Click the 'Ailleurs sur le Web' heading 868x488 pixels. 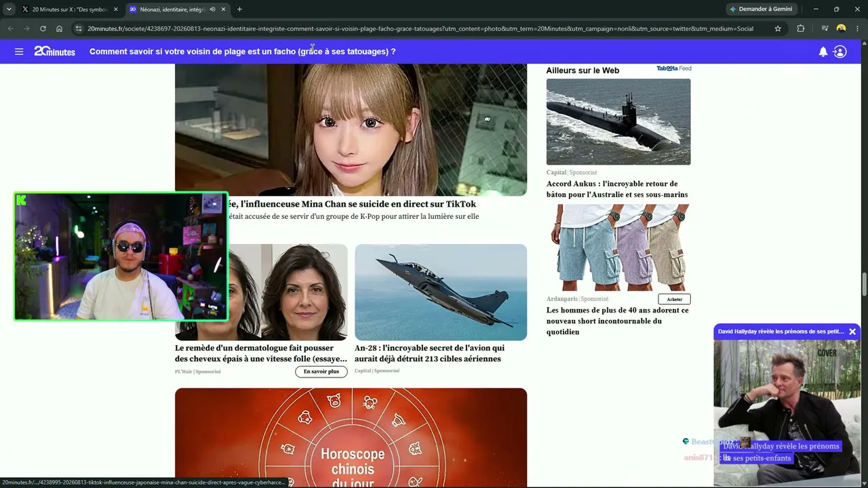click(x=583, y=70)
